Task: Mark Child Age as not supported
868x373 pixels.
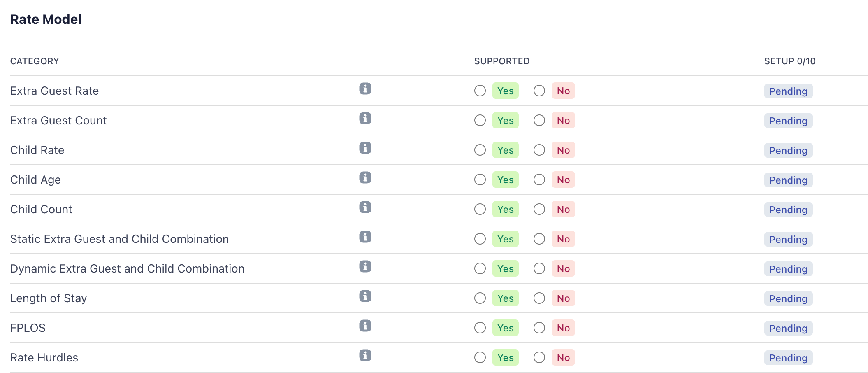Action: point(539,180)
